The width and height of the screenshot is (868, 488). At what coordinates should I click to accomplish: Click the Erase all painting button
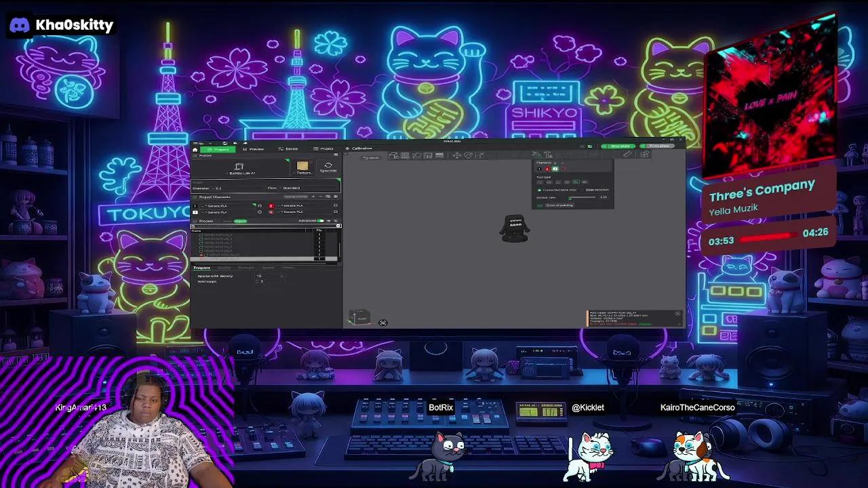(x=559, y=205)
